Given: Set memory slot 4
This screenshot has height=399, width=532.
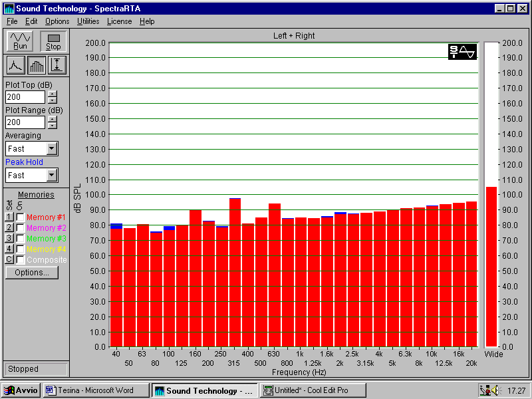Looking at the screenshot, I should click(x=9, y=249).
